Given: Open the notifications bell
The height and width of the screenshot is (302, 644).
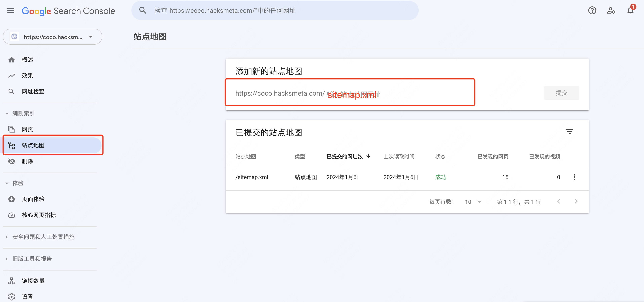Looking at the screenshot, I should coord(630,11).
